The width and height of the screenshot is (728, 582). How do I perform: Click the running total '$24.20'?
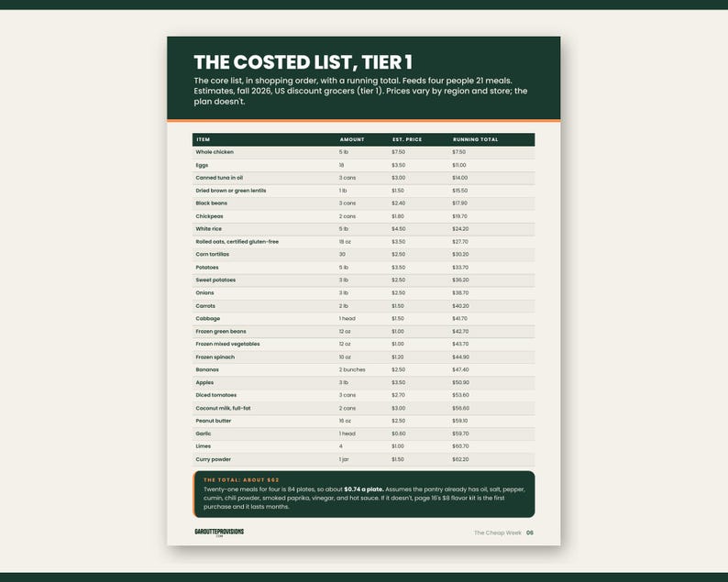coord(460,229)
